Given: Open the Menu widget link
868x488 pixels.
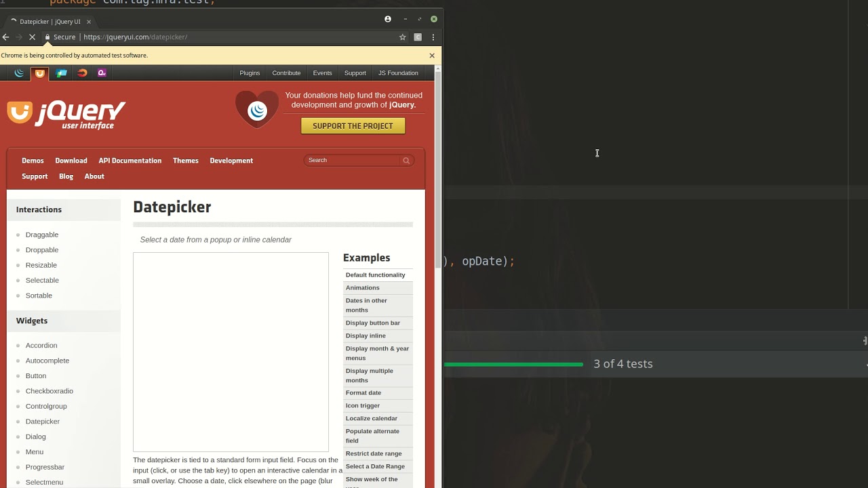Looking at the screenshot, I should tap(35, 452).
